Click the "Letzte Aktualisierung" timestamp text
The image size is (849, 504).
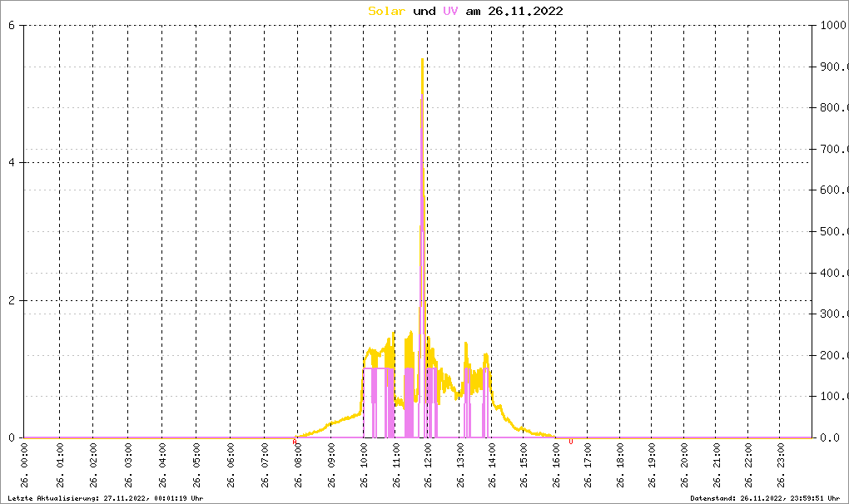click(106, 498)
